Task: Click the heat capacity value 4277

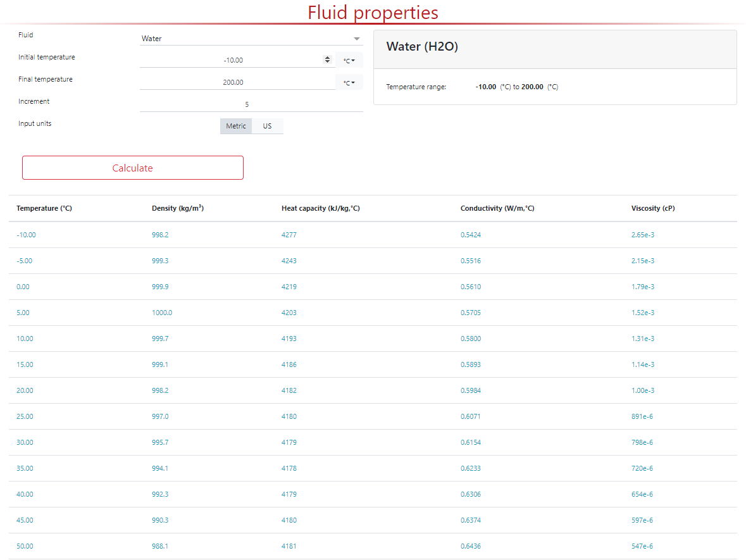Action: coord(289,235)
